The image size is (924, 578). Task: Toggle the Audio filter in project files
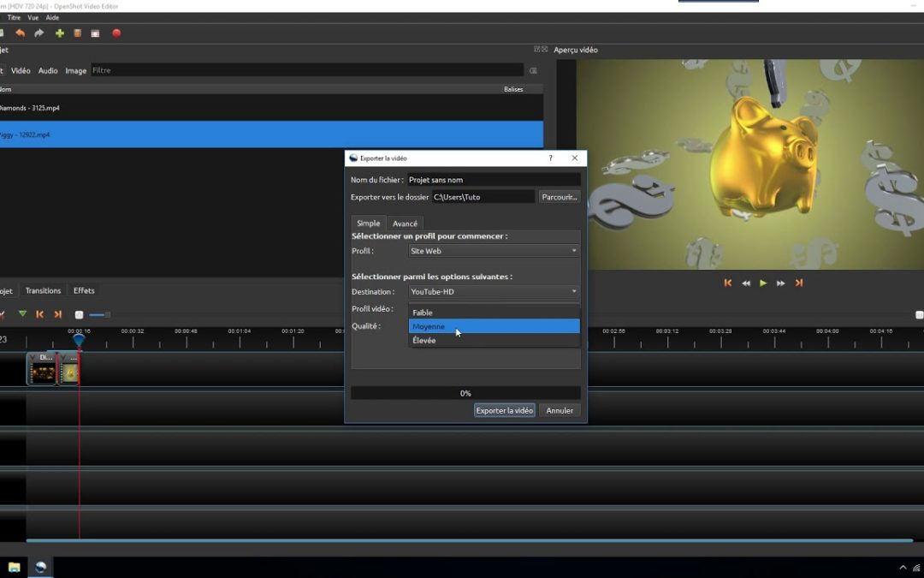point(48,70)
